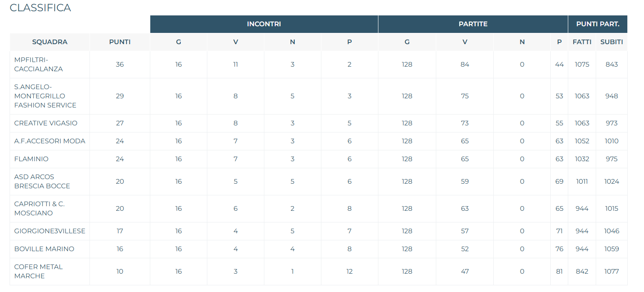Select the INCONTRI group header
The height and width of the screenshot is (292, 644).
click(x=264, y=24)
